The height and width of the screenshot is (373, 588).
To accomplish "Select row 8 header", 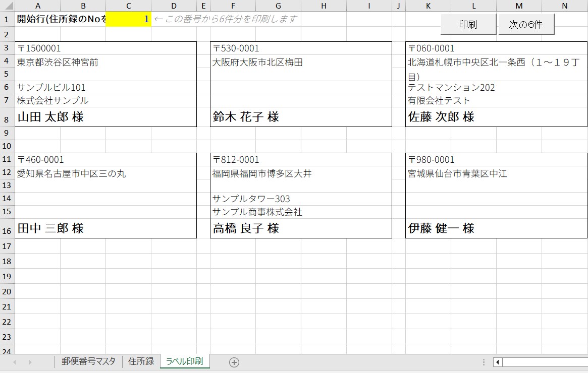I will coord(7,117).
